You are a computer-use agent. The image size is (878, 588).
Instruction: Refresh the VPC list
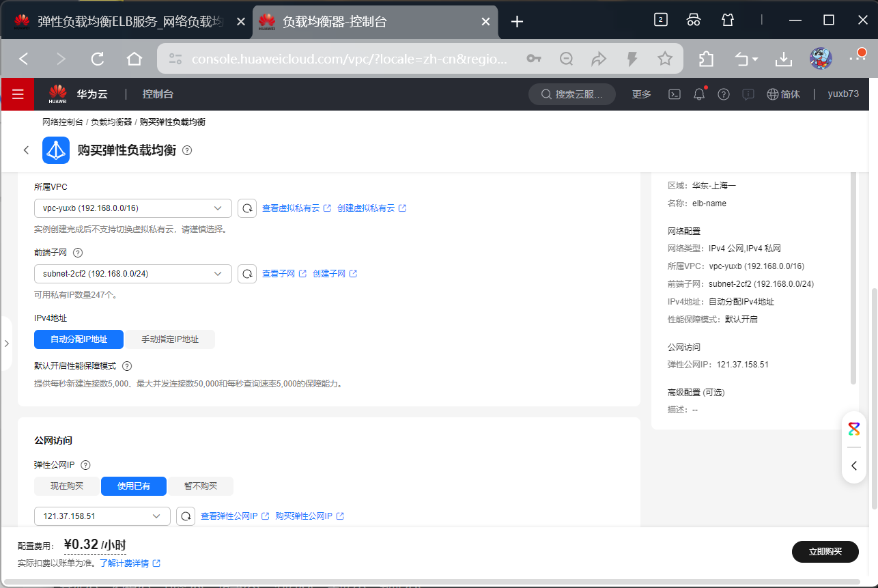click(x=247, y=208)
